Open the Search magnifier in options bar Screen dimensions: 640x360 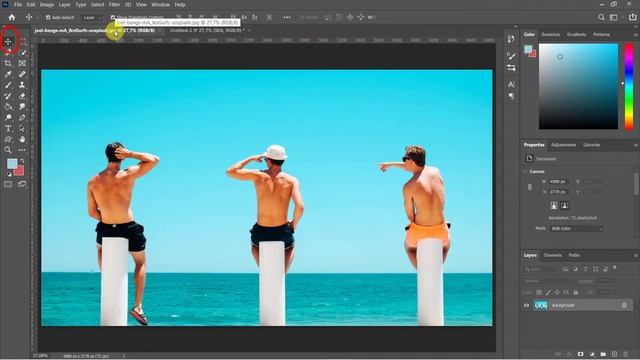(601, 17)
